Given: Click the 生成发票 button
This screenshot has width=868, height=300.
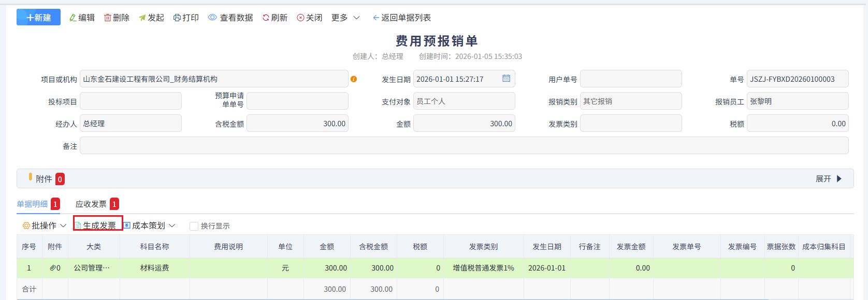Looking at the screenshot, I should [98, 226].
